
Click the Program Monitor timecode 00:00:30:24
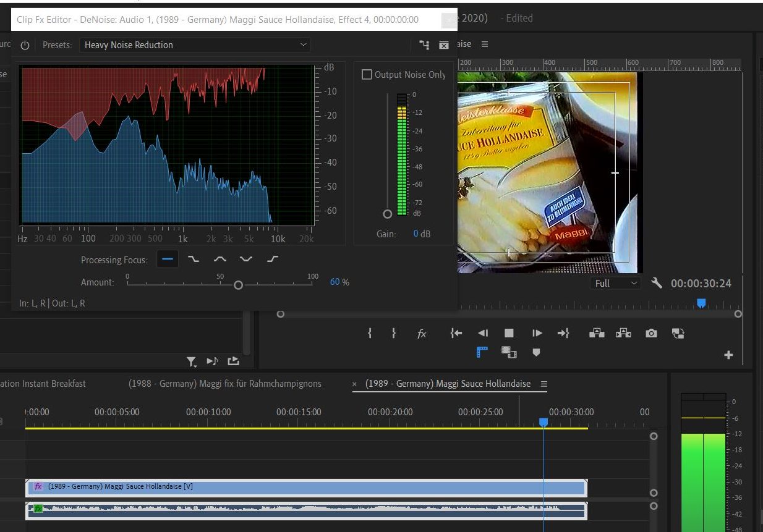click(x=701, y=284)
